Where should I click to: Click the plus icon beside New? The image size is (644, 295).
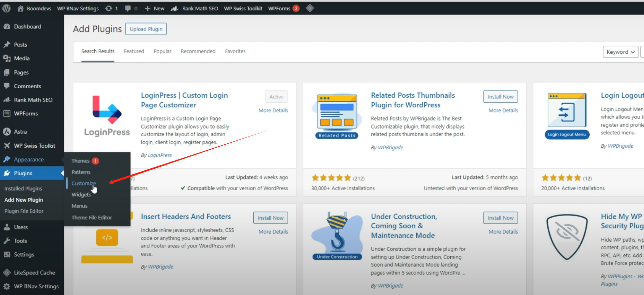tap(147, 8)
